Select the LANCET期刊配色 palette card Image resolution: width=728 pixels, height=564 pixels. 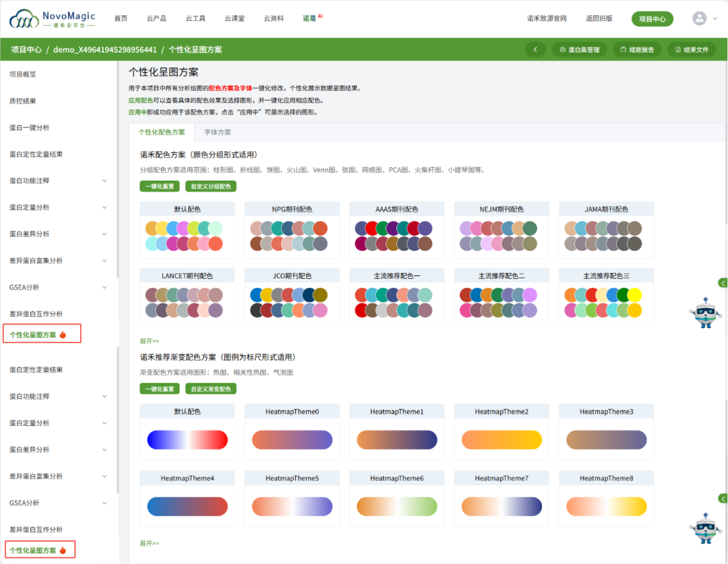point(187,296)
